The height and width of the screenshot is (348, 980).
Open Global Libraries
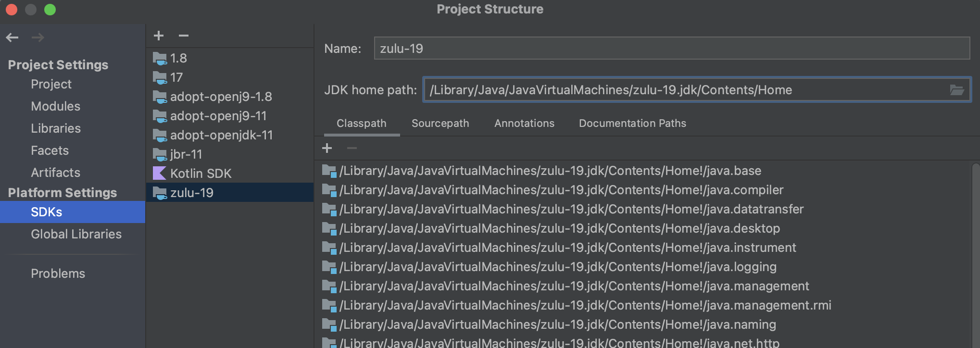(76, 234)
